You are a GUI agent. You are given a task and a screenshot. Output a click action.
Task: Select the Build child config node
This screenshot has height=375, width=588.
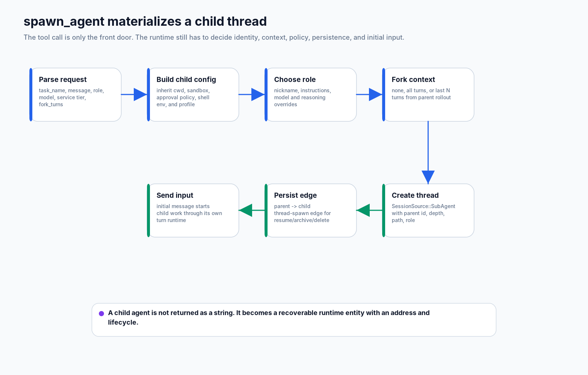(x=193, y=94)
